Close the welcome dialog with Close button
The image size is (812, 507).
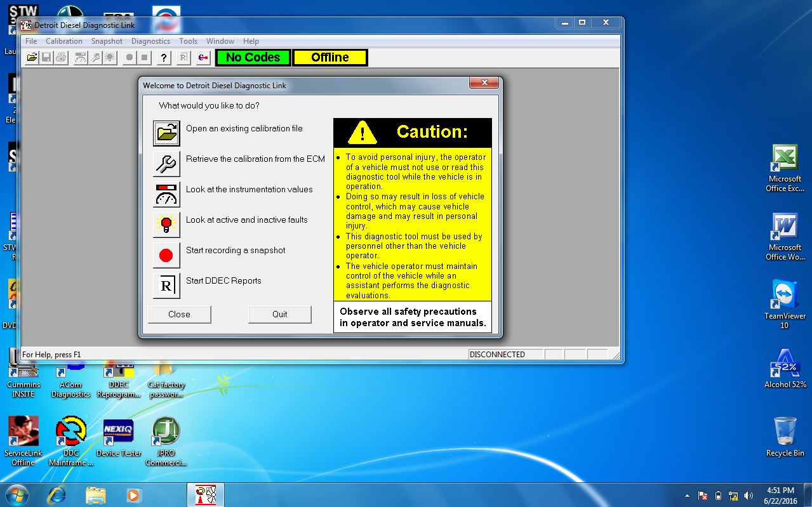coord(179,314)
